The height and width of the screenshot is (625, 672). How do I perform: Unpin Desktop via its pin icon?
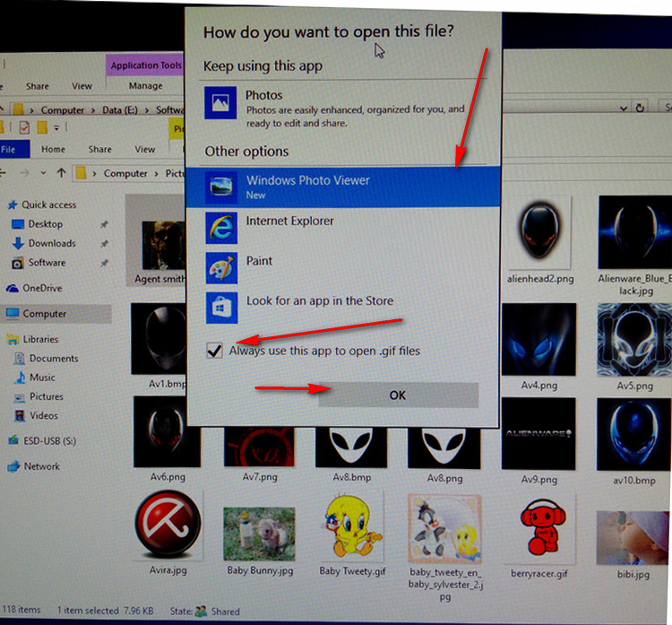(104, 224)
